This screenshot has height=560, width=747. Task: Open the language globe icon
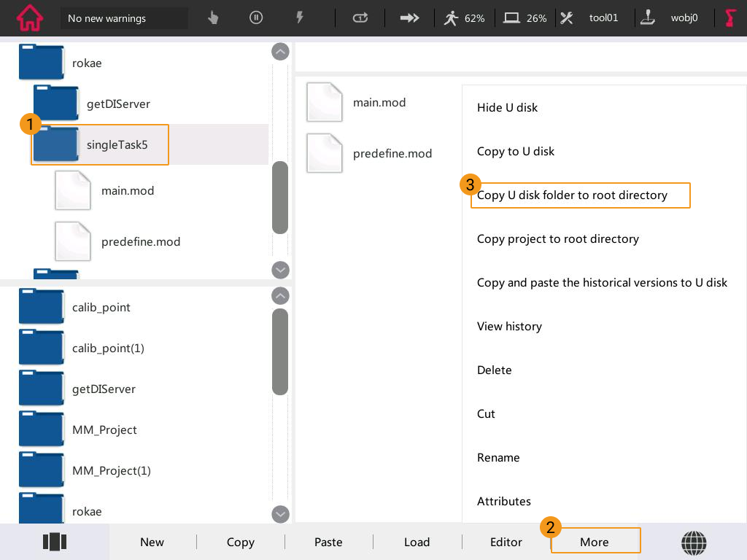(694, 542)
